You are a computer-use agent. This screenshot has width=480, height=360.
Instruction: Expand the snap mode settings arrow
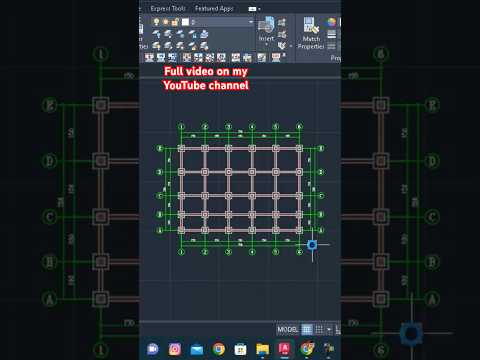(329, 330)
